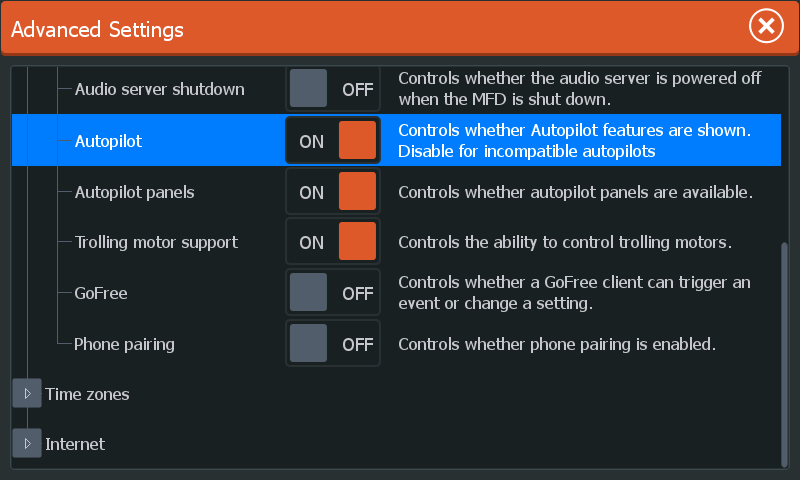Select the GoFree entry

(x=101, y=293)
